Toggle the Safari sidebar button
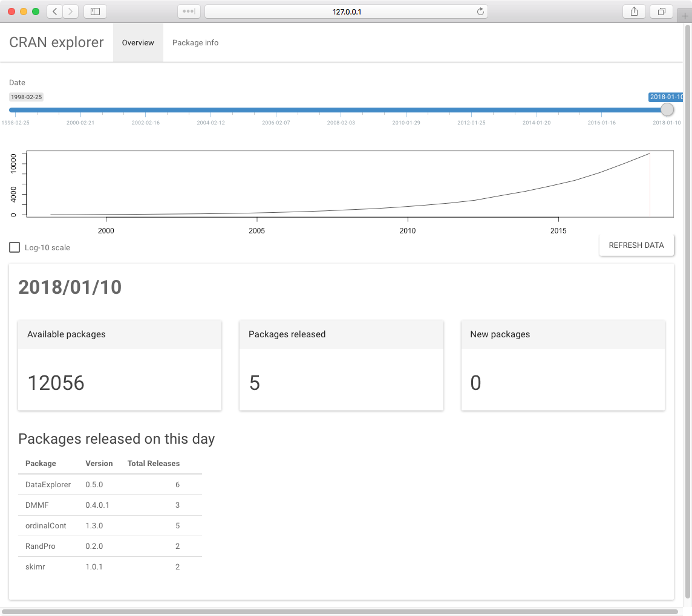The image size is (692, 616). (95, 11)
